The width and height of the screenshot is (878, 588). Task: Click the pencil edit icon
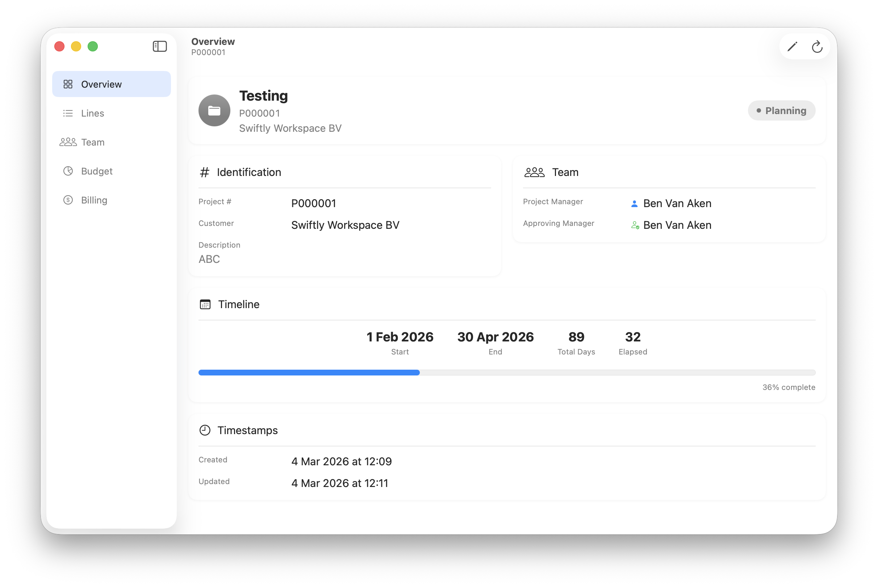tap(792, 47)
